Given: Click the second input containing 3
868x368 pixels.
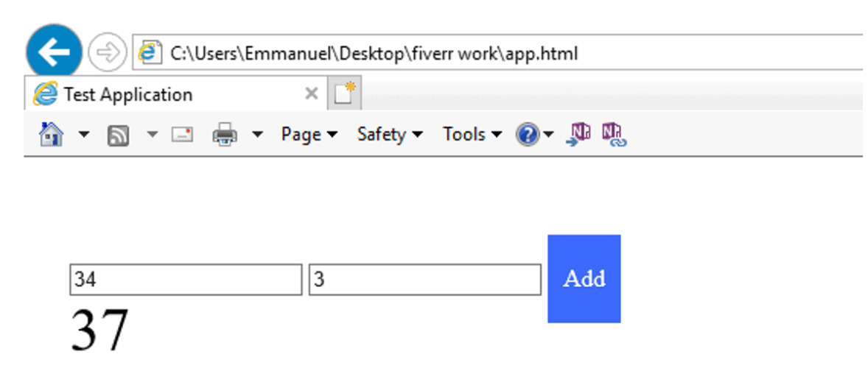Looking at the screenshot, I should click(424, 280).
